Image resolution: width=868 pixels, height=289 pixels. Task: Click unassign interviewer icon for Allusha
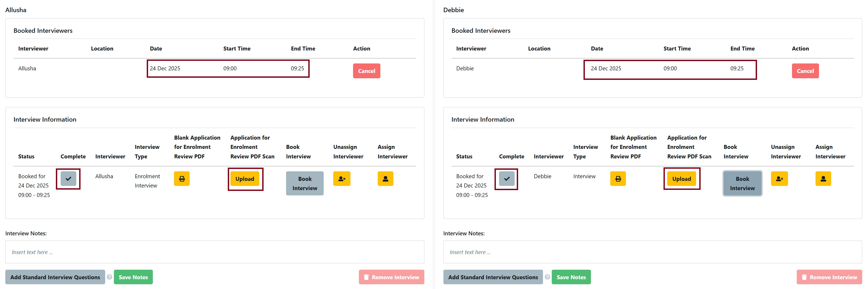341,179
